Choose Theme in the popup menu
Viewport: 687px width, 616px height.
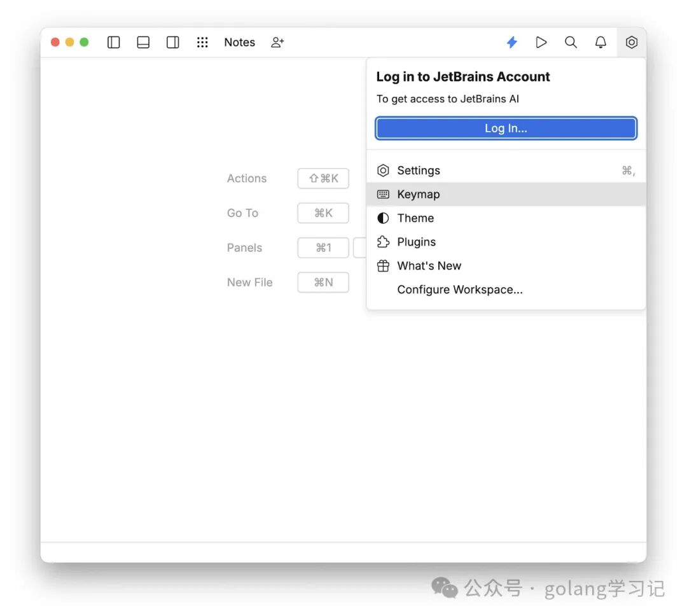tap(506, 218)
